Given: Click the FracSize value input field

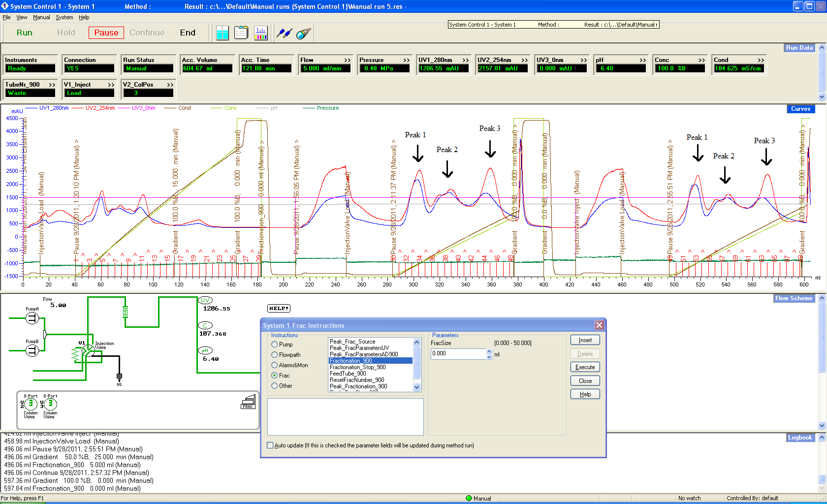Looking at the screenshot, I should (458, 354).
